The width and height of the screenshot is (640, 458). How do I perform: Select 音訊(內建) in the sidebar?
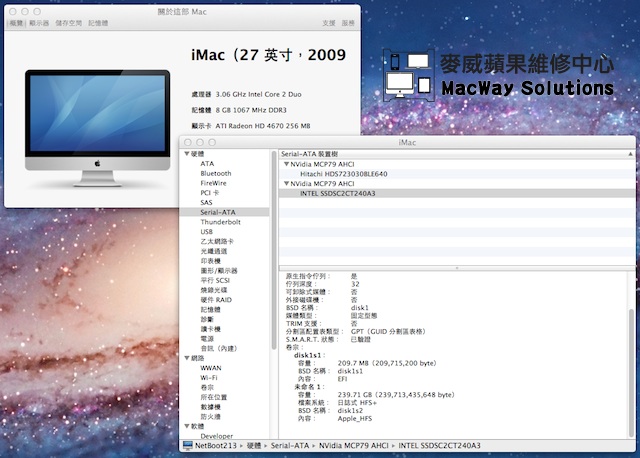coord(219,349)
